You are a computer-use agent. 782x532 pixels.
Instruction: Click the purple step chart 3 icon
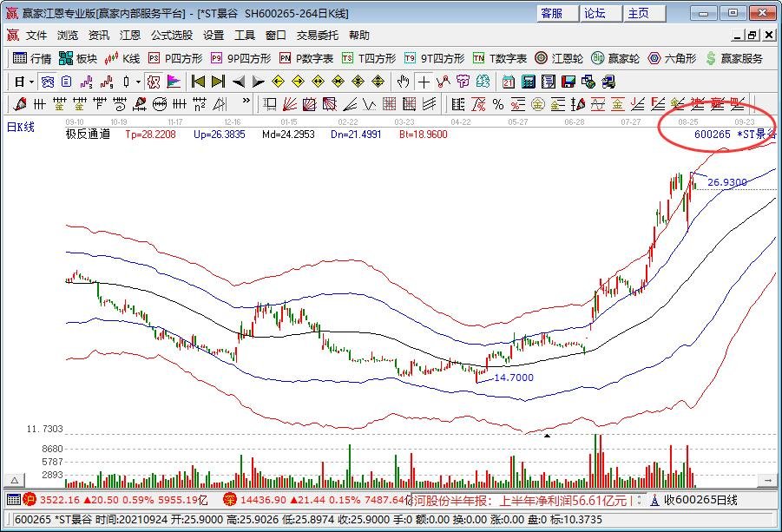click(x=87, y=82)
